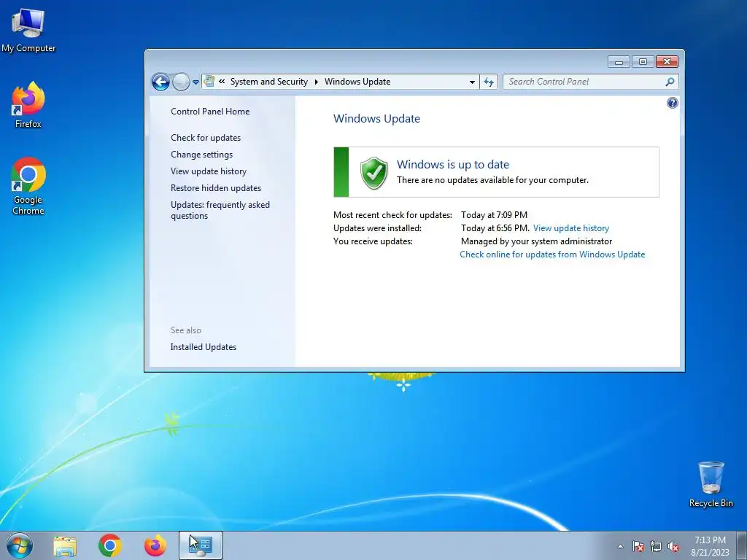Select the Firefox desktop shortcut
The width and height of the screenshot is (747, 560).
[x=28, y=105]
